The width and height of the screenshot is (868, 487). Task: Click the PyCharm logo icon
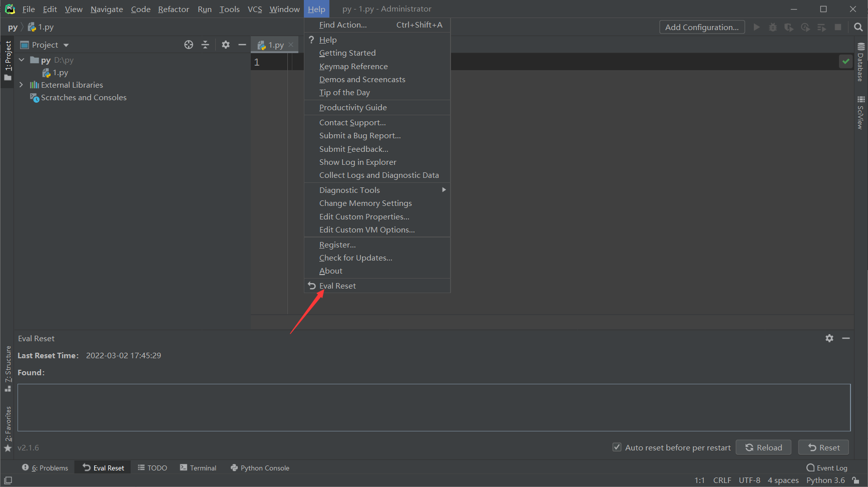pyautogui.click(x=10, y=9)
